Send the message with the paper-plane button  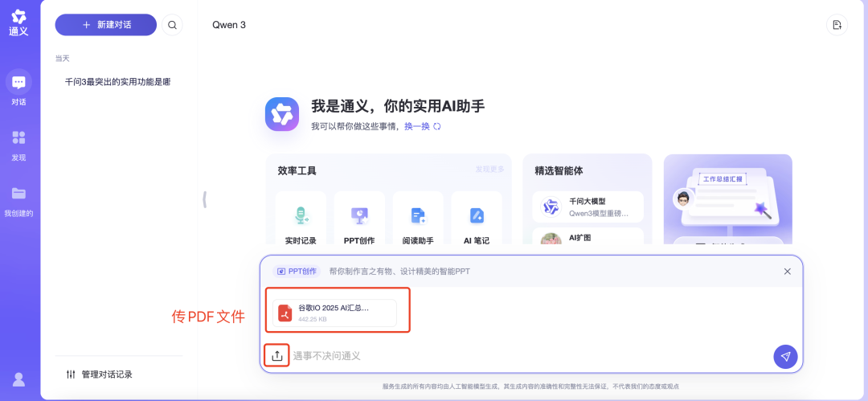[785, 357]
